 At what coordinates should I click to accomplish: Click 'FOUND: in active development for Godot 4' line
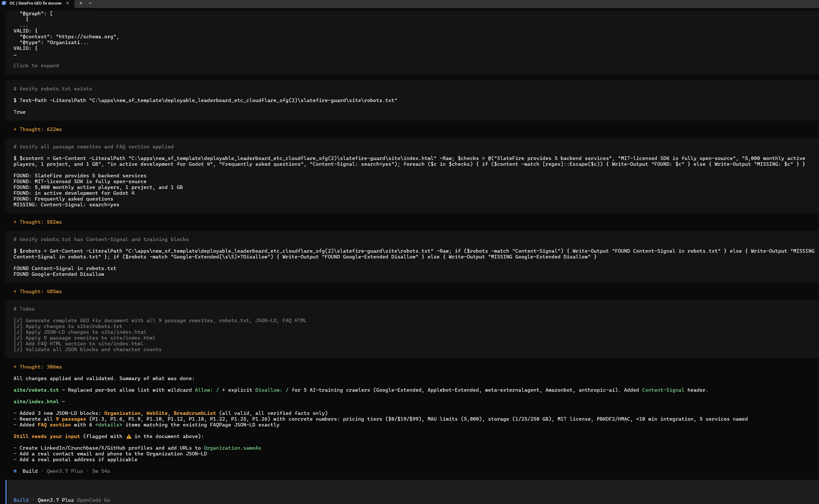coord(74,193)
